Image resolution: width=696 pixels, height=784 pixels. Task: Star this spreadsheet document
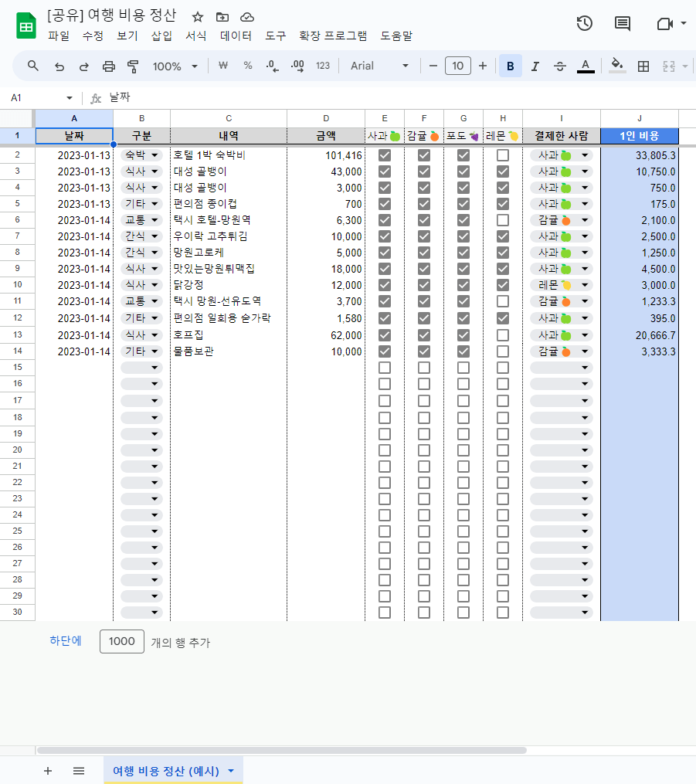pos(198,16)
